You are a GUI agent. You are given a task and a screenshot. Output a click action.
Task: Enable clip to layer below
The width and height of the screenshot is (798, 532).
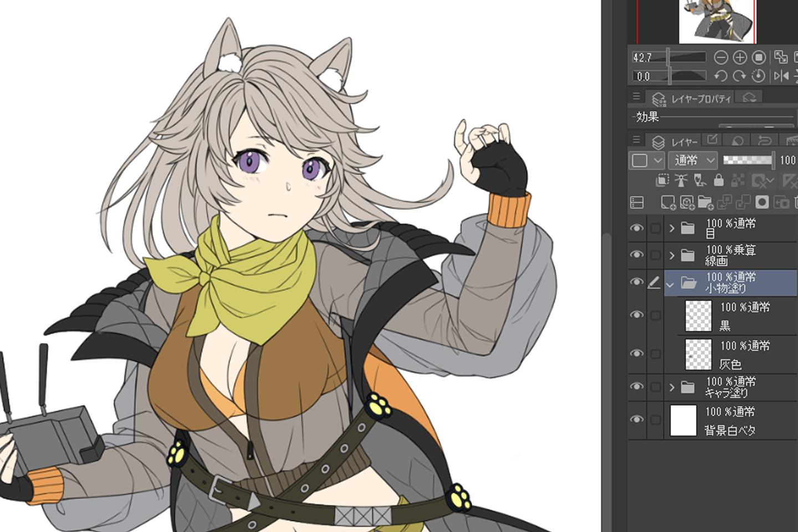point(662,180)
